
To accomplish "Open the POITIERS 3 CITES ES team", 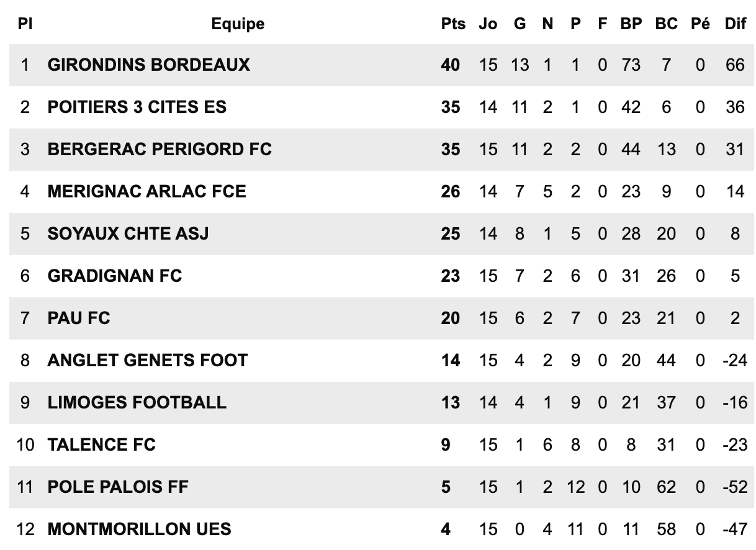I will point(137,107).
